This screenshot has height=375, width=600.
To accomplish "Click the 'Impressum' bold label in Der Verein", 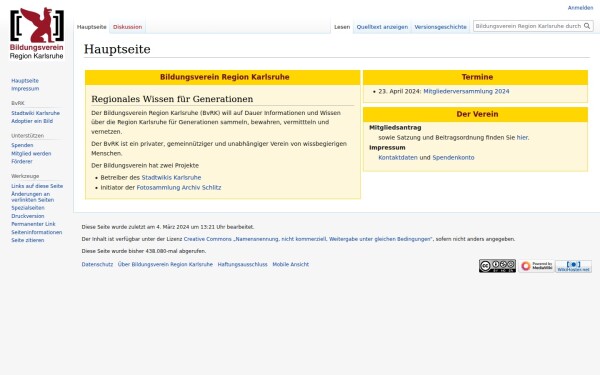I will coord(387,148).
